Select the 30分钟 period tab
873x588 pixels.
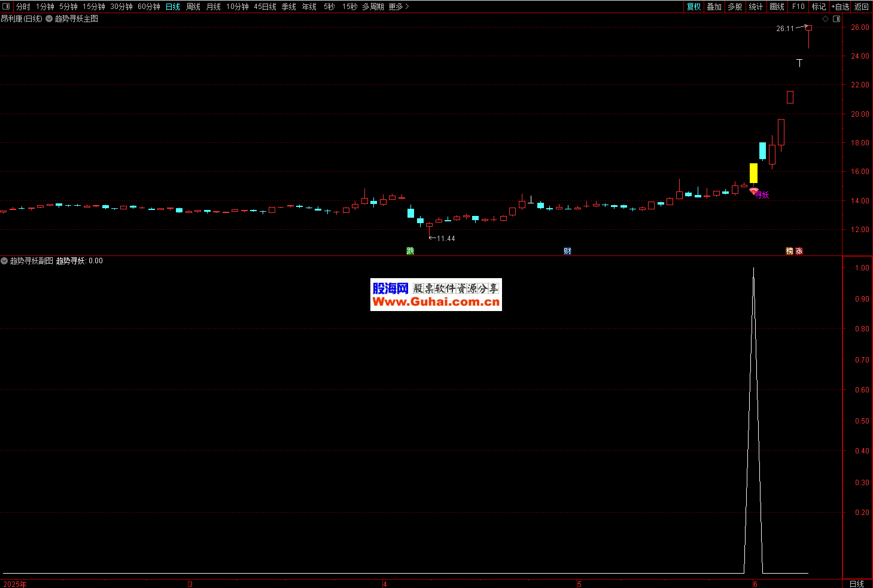[121, 7]
